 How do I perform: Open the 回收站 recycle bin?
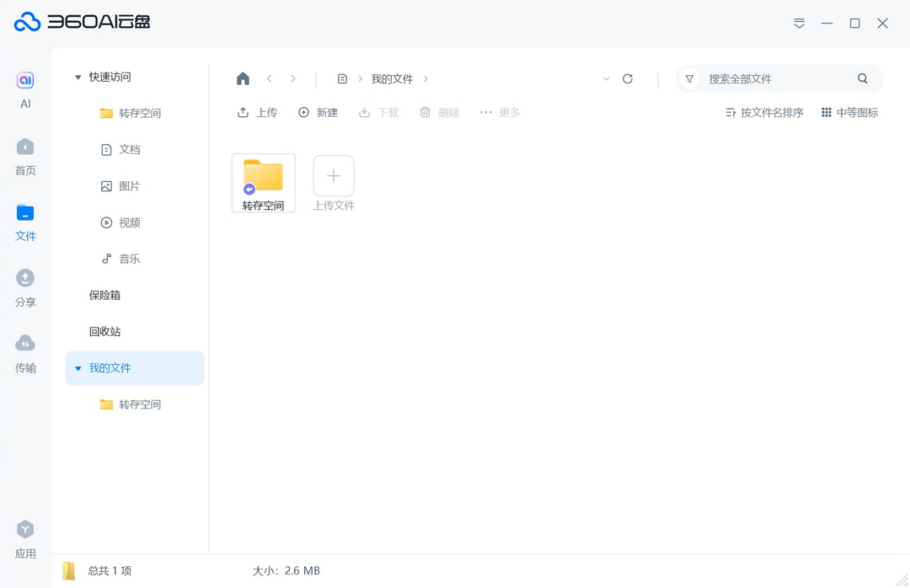pos(104,331)
